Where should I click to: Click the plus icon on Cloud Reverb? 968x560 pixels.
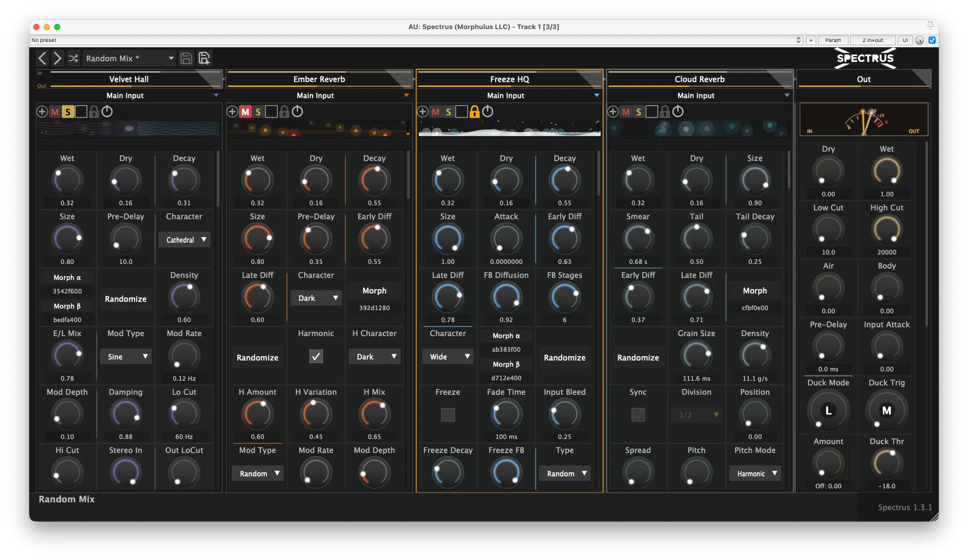613,111
